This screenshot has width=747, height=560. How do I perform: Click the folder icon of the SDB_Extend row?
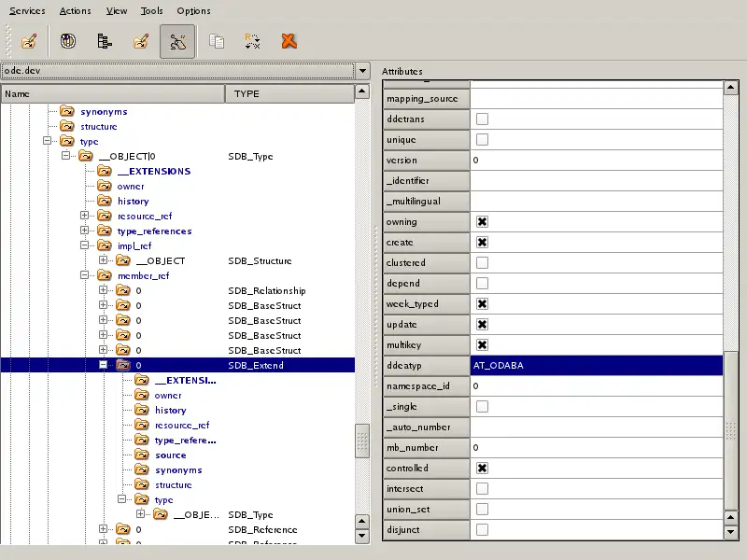(122, 366)
